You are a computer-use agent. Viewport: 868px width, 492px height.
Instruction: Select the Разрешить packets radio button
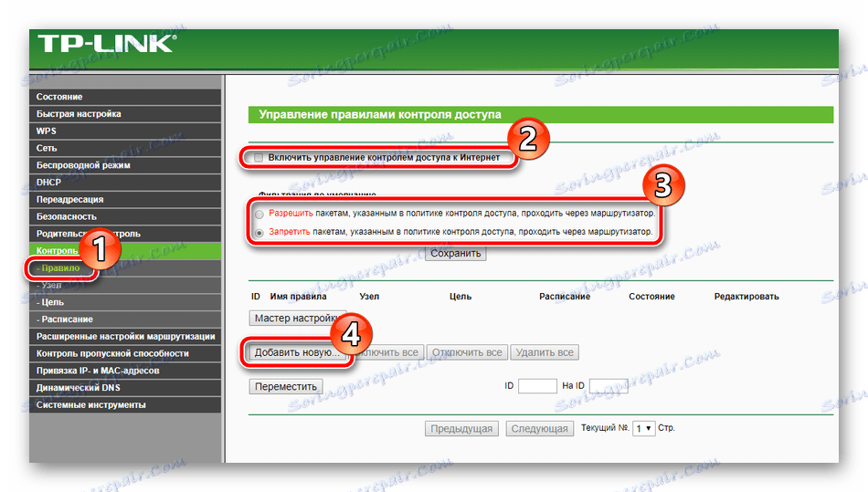(259, 215)
